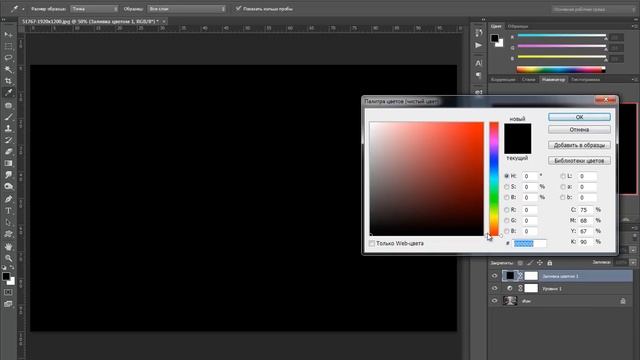The image size is (640, 360).
Task: Click OK in the color picker
Action: (579, 117)
